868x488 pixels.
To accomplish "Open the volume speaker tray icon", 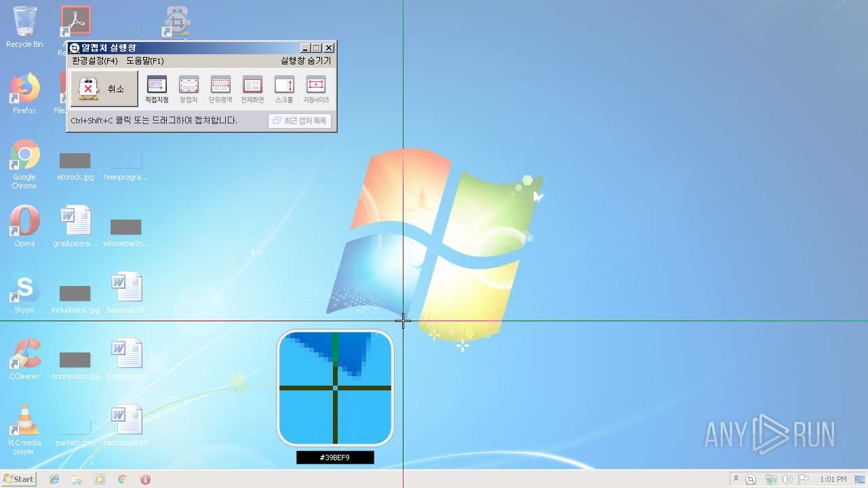I will tap(787, 479).
